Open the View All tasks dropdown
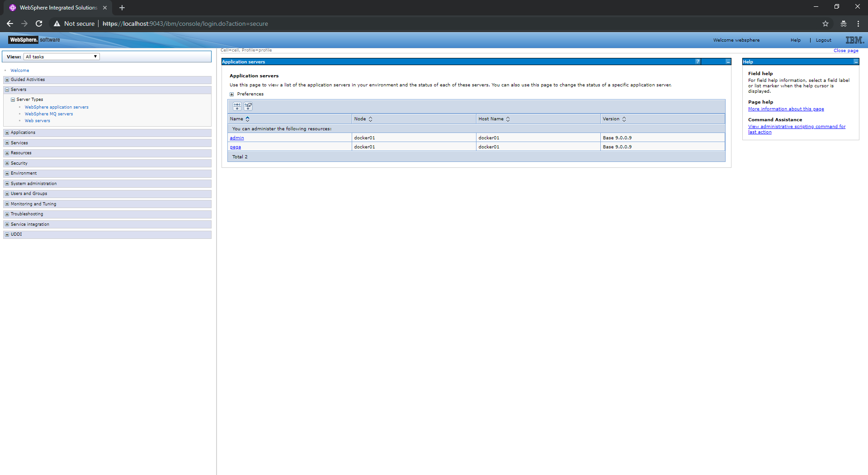 [61, 57]
